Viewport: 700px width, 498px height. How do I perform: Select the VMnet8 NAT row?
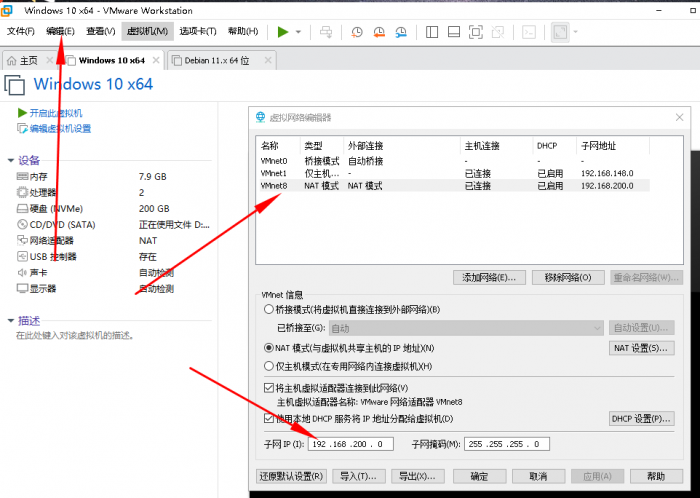tap(454, 186)
